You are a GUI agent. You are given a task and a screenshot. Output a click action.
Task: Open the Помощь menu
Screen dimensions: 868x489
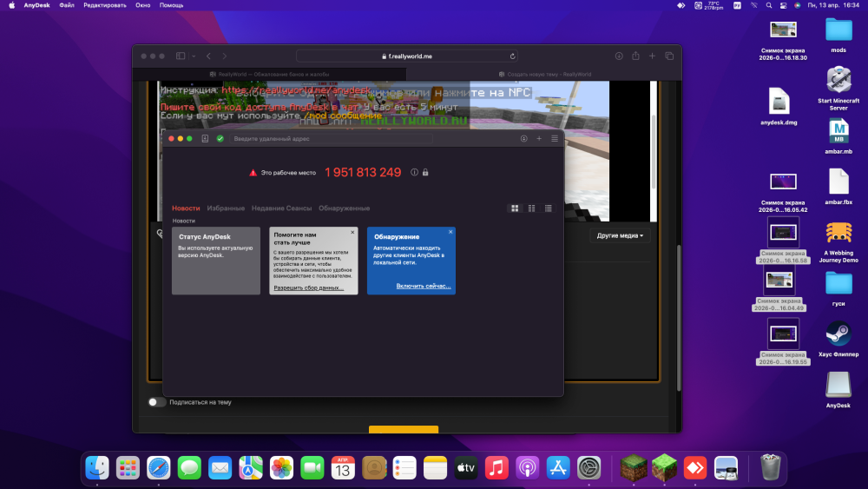(171, 5)
